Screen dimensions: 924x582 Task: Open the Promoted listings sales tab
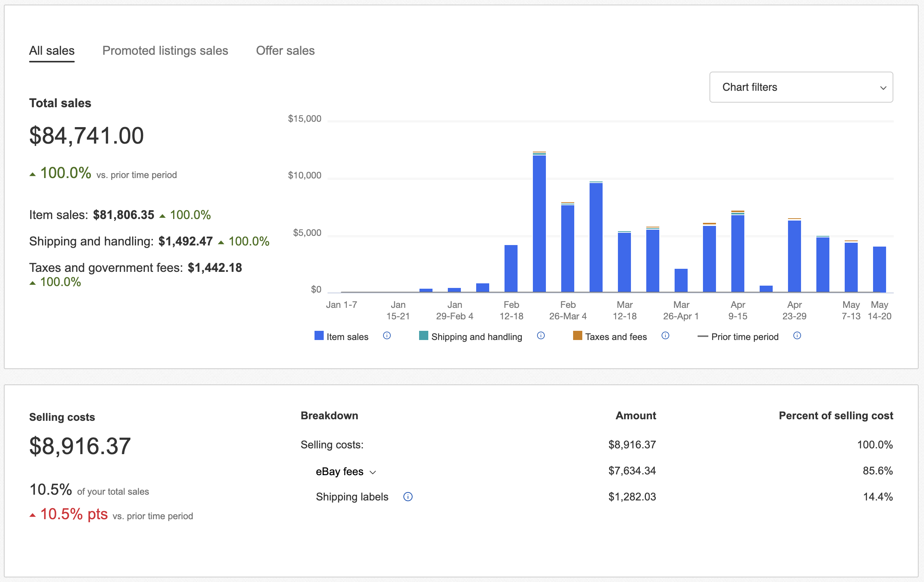(x=165, y=51)
